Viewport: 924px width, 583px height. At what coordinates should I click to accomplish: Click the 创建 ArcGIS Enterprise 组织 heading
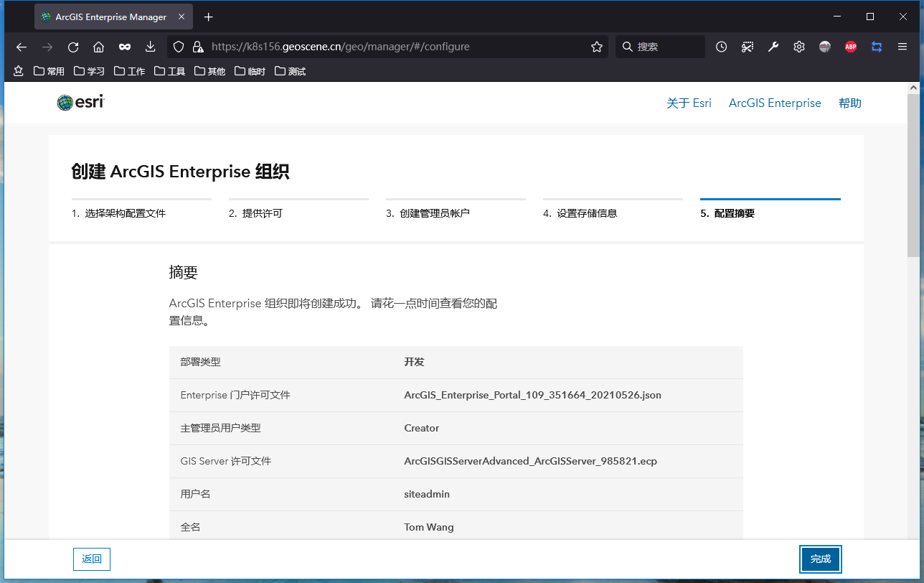pos(180,172)
